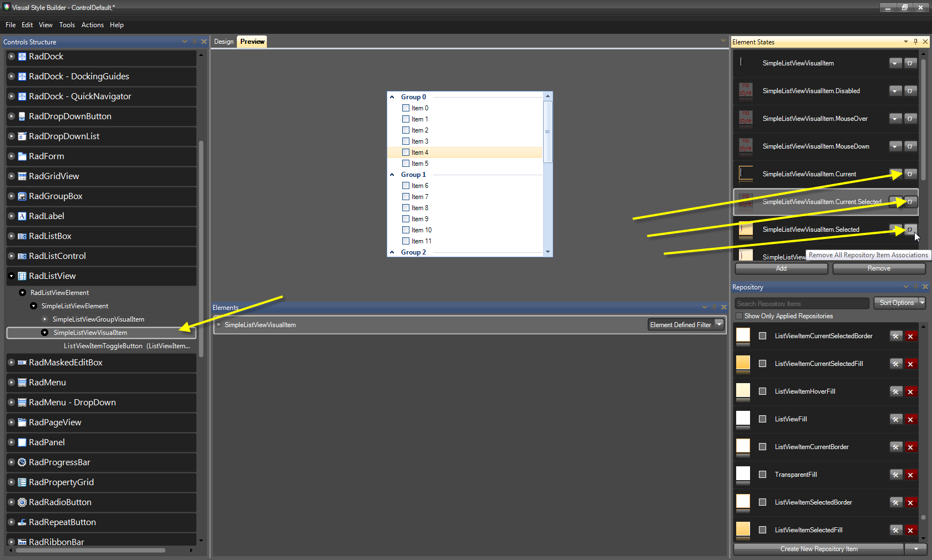Screen dimensions: 932x560
Task: Tick checkbox for ListViewItemHoverFill
Action: click(763, 391)
